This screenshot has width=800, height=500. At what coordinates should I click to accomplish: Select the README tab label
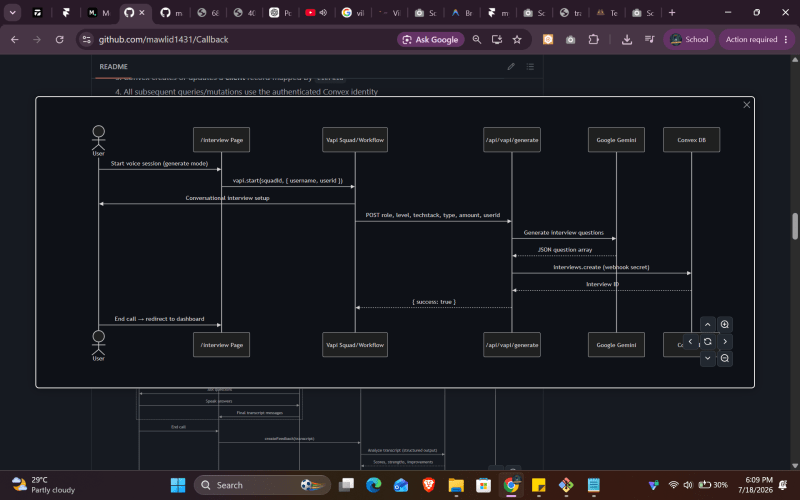pos(113,66)
